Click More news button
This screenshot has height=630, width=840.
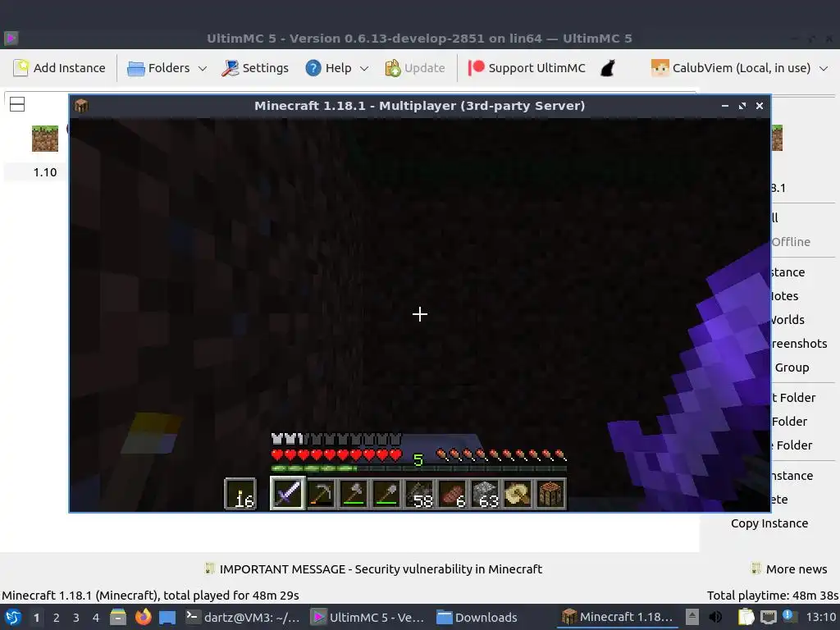(x=789, y=569)
